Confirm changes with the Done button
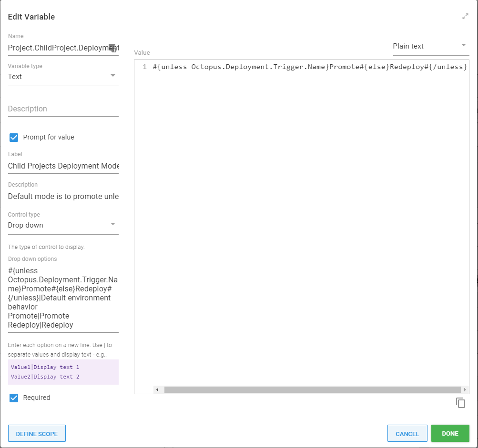 [450, 434]
